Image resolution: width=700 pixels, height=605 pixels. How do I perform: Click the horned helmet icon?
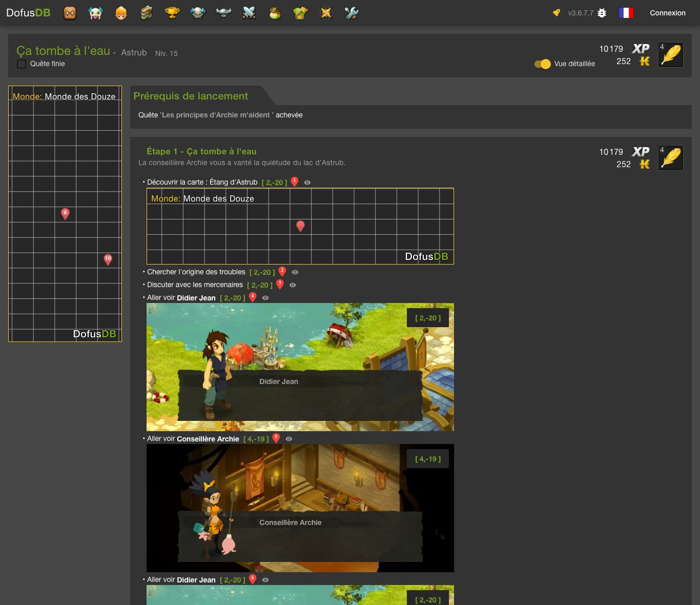tap(223, 13)
